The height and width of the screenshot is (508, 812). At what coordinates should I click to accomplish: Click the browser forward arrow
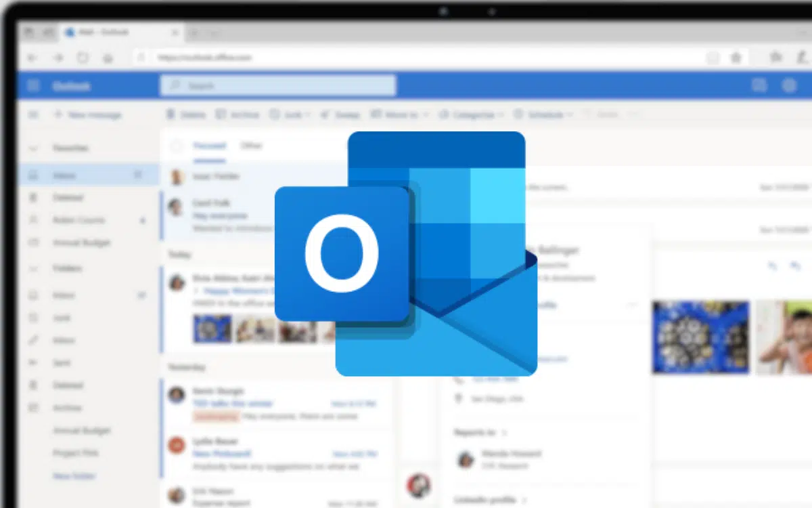[58, 58]
